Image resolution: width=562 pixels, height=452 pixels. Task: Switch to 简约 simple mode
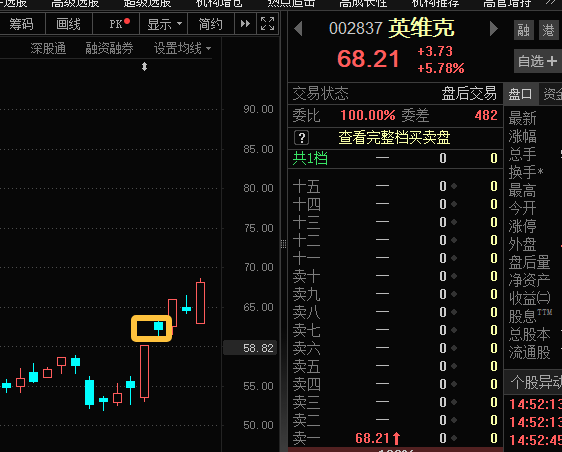(x=211, y=24)
